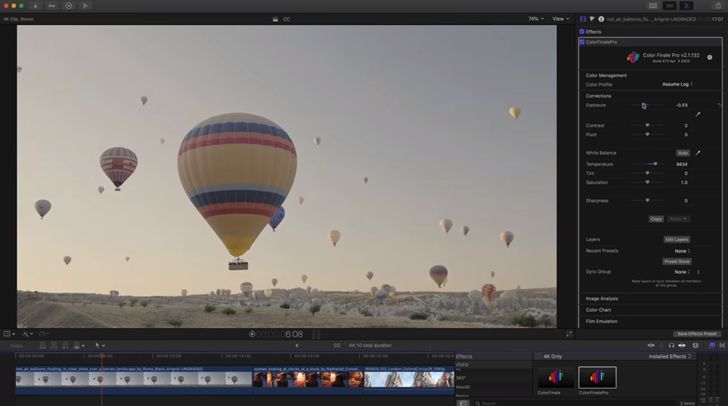The height and width of the screenshot is (406, 728).
Task: Open the Installed Effects dropdown
Action: 670,357
